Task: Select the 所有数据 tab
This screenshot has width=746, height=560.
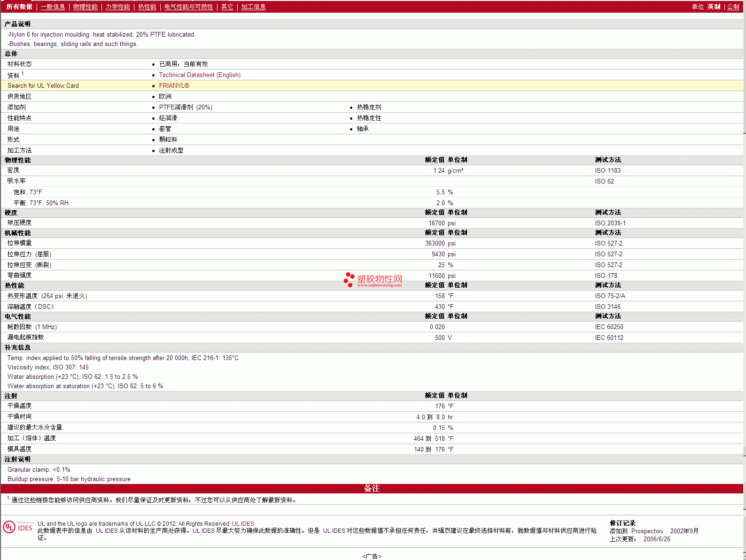Action: pos(19,7)
